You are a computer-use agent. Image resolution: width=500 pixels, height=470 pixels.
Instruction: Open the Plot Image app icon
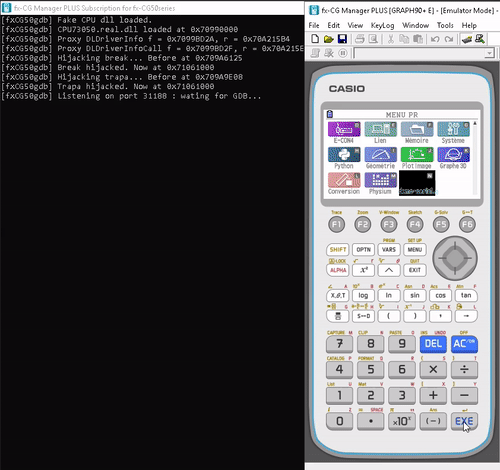(x=417, y=154)
